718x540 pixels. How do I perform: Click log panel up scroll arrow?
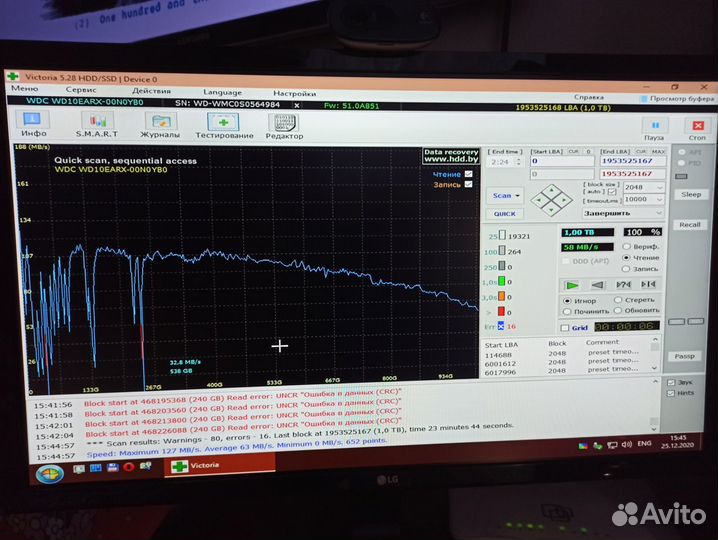point(656,381)
